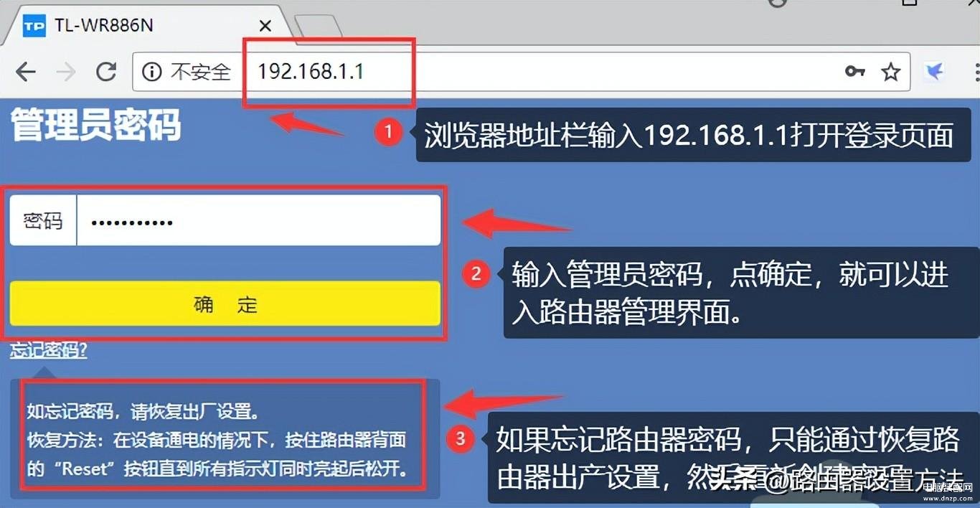Click the yellow 确定 button
This screenshot has width=980, height=508.
[x=225, y=304]
